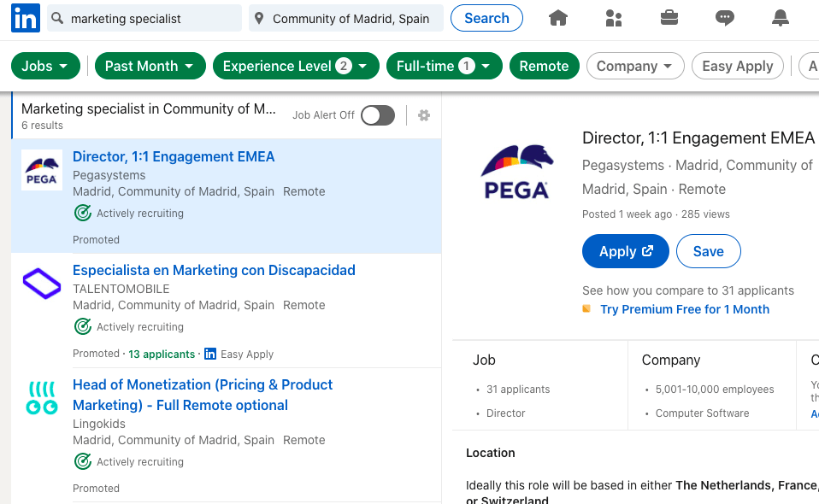The height and width of the screenshot is (504, 819).
Task: Click the Apply button for Pegasystems job
Action: [626, 251]
